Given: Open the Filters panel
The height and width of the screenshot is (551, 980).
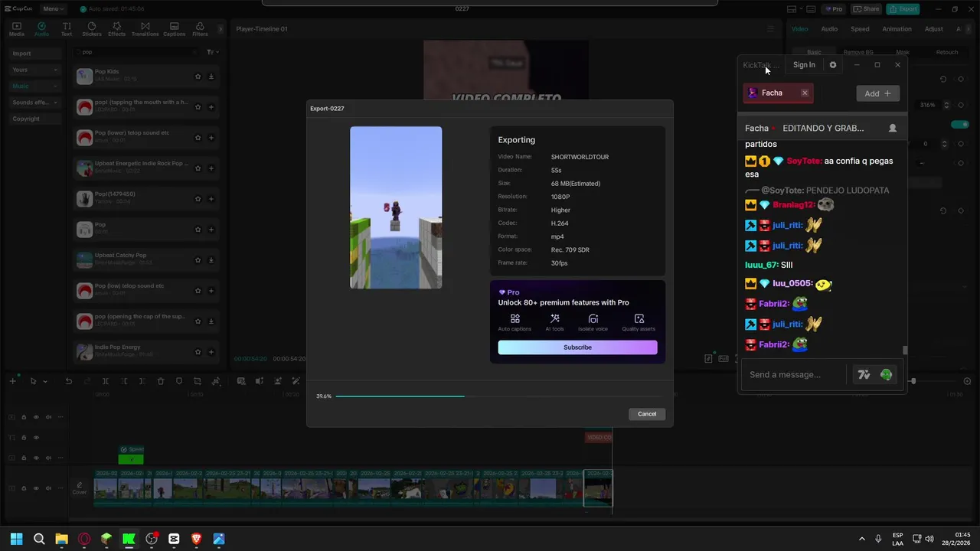Looking at the screenshot, I should [x=200, y=29].
